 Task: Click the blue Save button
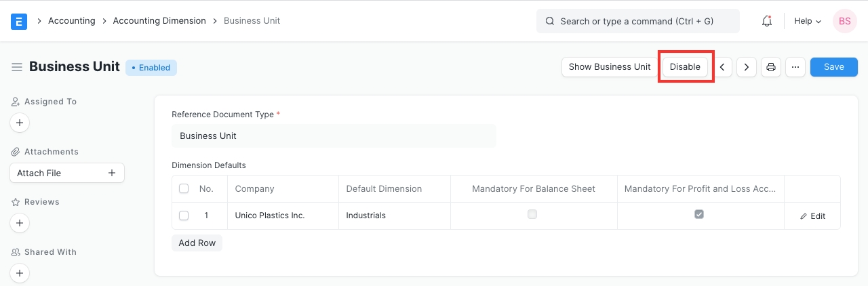click(x=833, y=67)
